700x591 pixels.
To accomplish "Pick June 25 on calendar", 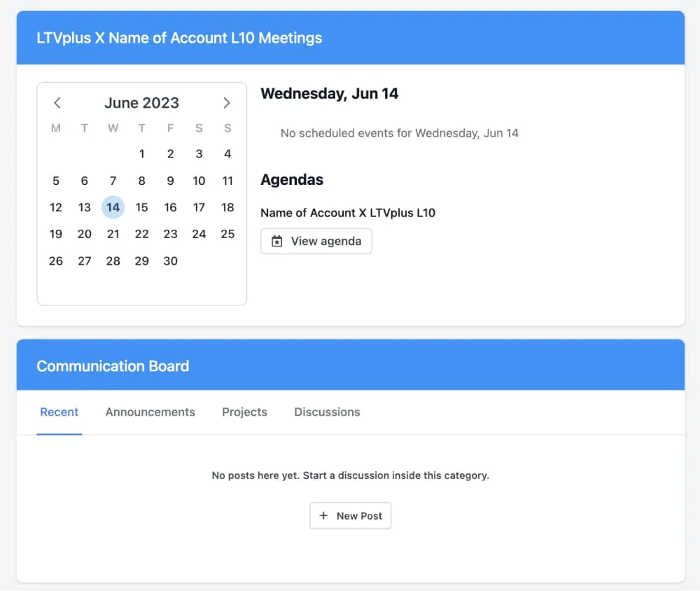I will click(x=227, y=234).
